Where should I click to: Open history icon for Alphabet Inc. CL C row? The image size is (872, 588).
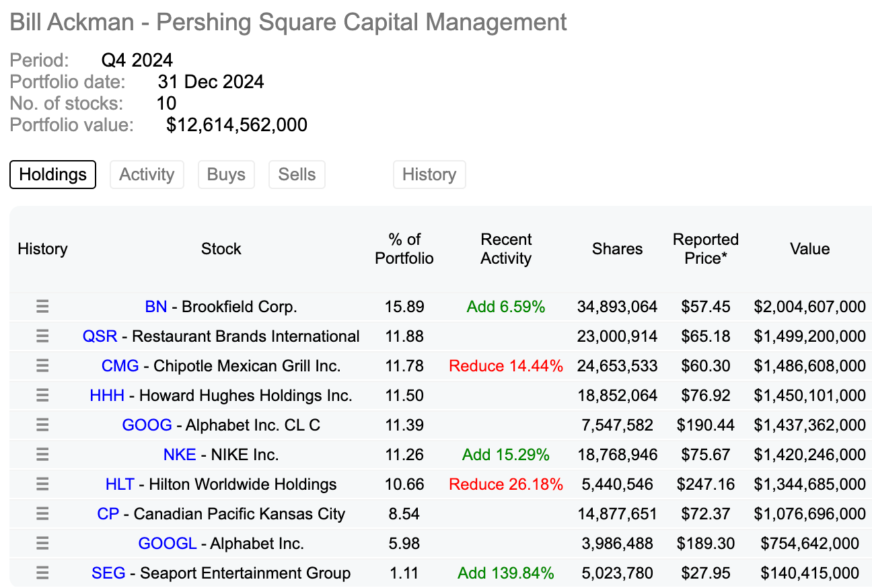(x=42, y=425)
